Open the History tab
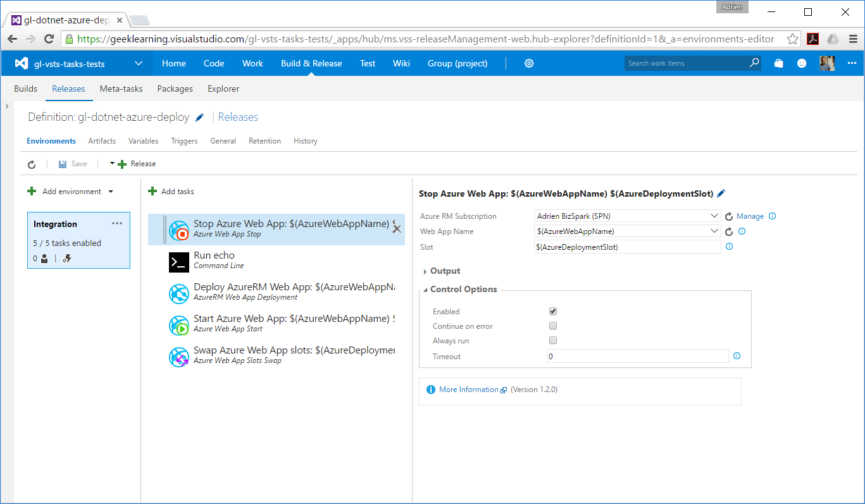The image size is (865, 504). (306, 141)
